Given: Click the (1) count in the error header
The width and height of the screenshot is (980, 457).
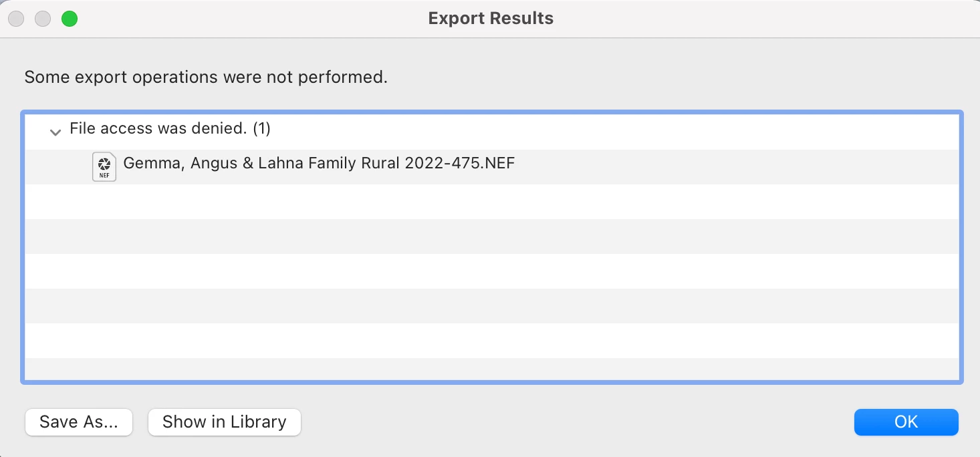Looking at the screenshot, I should pos(261,128).
